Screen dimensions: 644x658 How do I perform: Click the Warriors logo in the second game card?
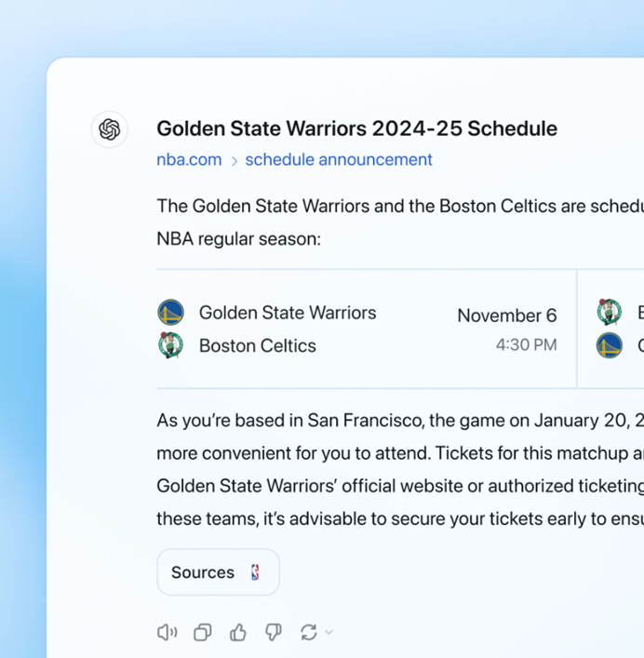pos(610,346)
